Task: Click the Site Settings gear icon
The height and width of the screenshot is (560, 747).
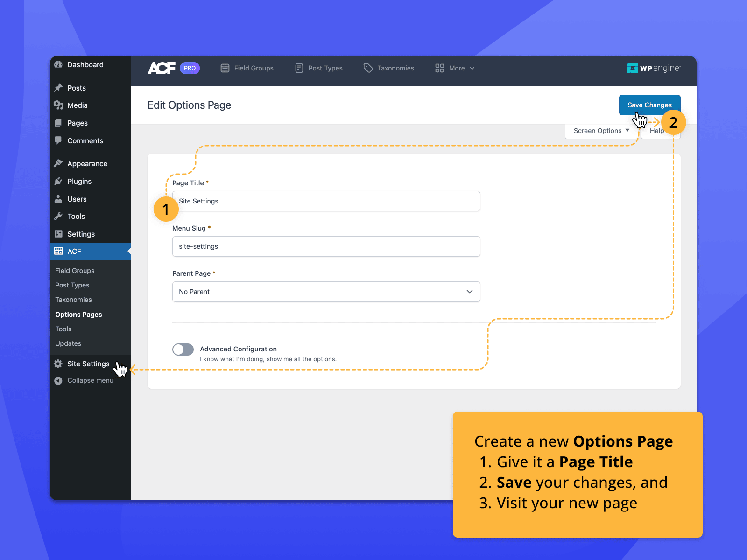Action: tap(58, 364)
